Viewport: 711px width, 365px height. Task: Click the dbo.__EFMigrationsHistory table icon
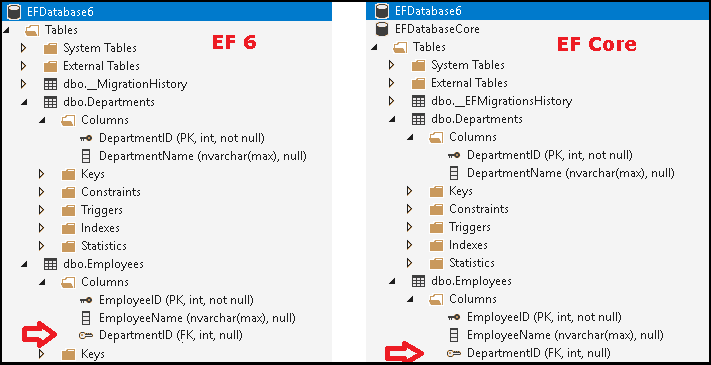tap(418, 101)
